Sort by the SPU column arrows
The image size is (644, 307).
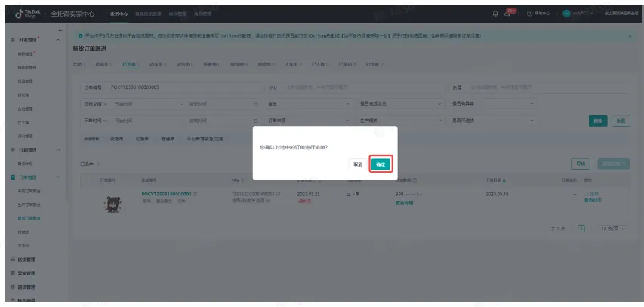click(x=242, y=180)
